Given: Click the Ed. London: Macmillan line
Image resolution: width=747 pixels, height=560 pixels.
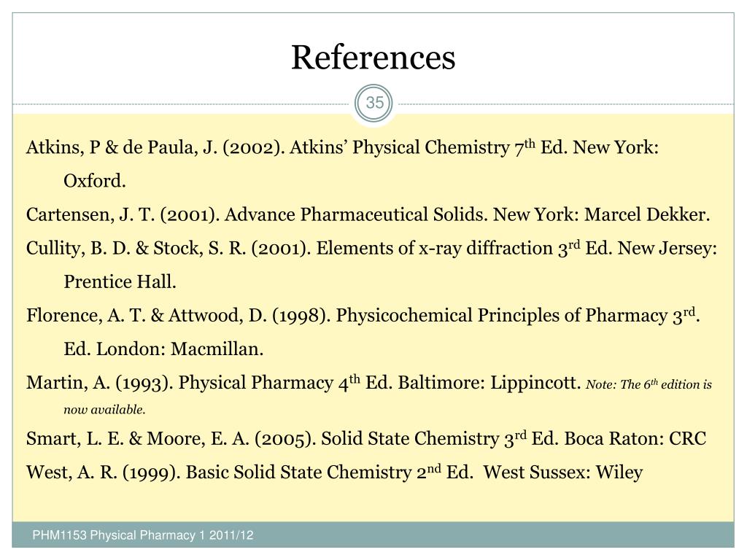Looking at the screenshot, I should [163, 349].
